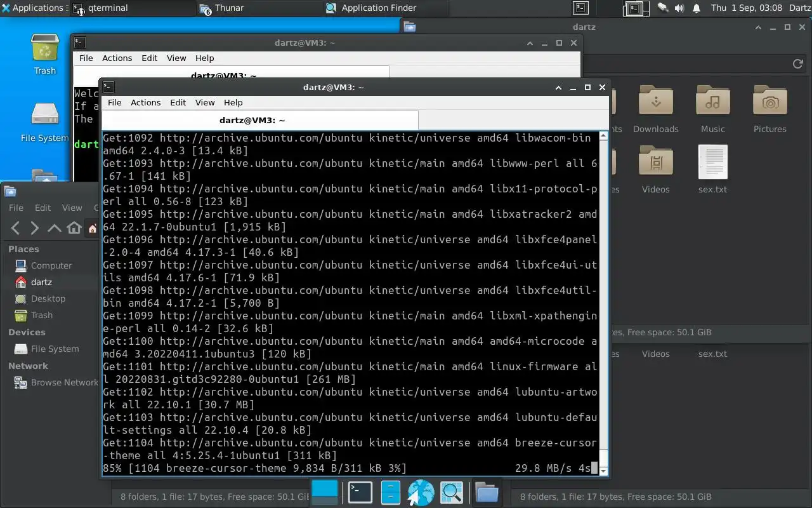Roll up the front terminal window
This screenshot has height=508, width=812.
[x=558, y=88]
